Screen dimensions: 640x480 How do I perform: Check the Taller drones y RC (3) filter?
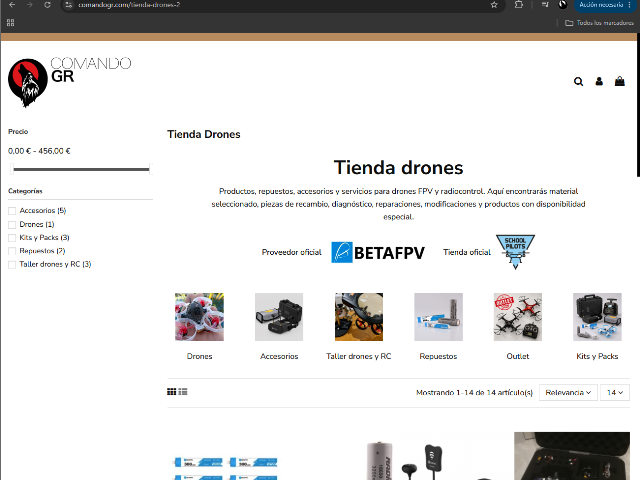12,264
